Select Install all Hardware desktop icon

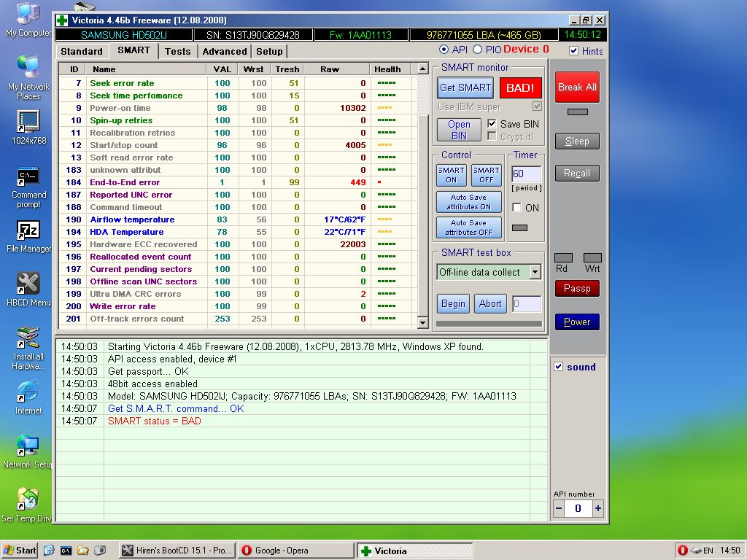[28, 349]
